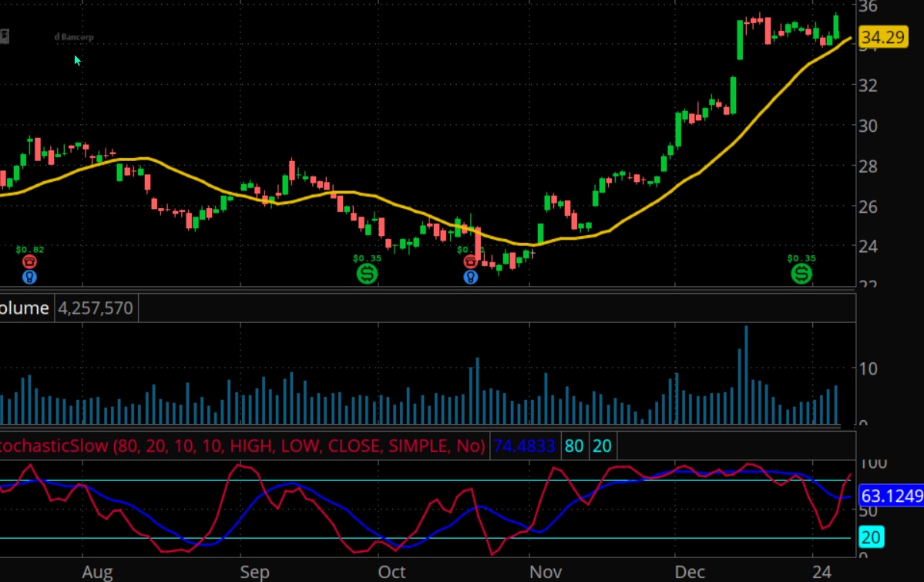924x582 pixels.
Task: Click the green dividend icon below the October candles
Action: (367, 275)
